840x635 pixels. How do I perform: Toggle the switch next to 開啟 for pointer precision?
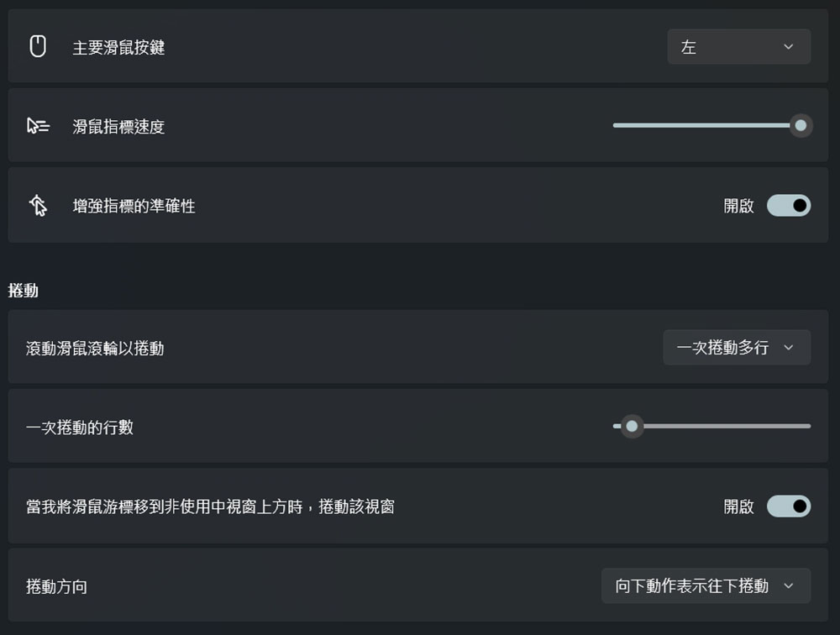pos(788,205)
